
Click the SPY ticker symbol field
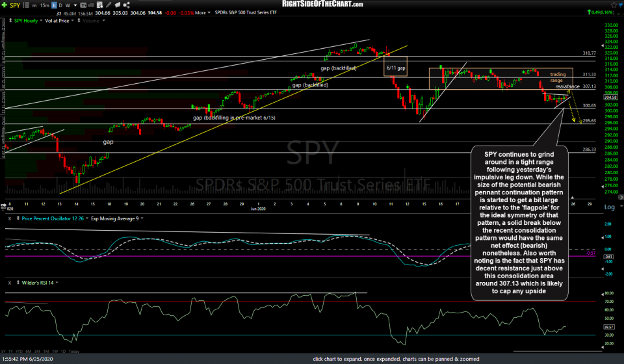pos(15,5)
